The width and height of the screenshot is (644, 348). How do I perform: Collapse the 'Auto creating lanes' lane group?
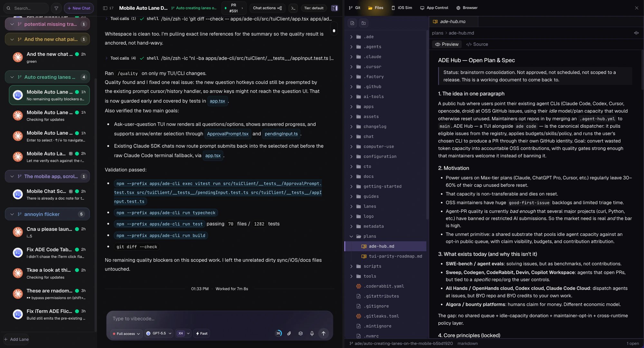12,77
